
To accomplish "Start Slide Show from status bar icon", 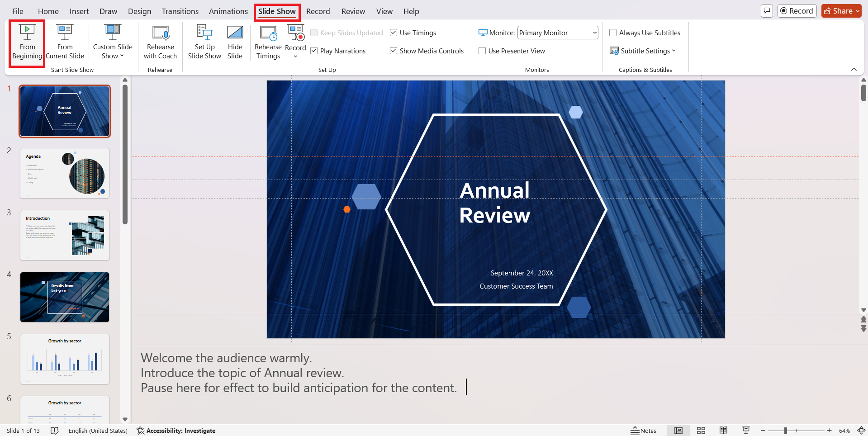I will [746, 431].
